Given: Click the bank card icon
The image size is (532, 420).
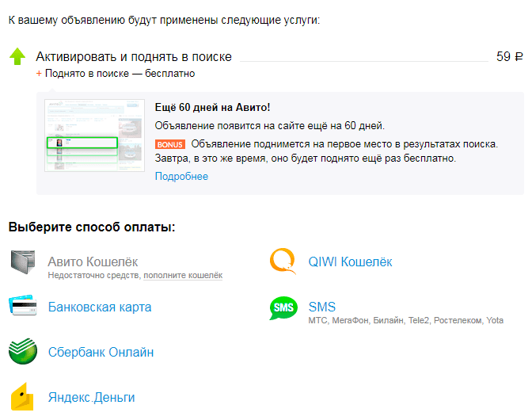Looking at the screenshot, I should point(23,305).
